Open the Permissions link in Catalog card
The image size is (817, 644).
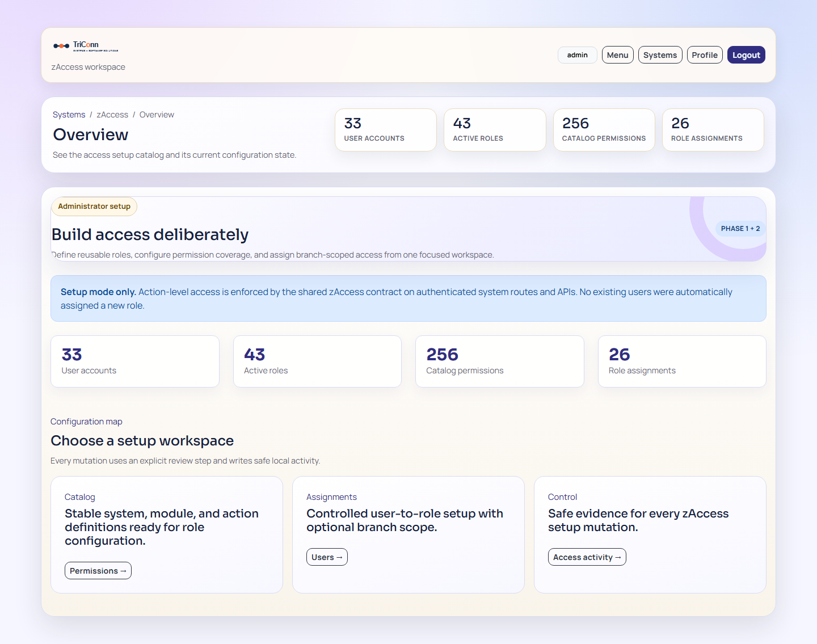pos(98,571)
